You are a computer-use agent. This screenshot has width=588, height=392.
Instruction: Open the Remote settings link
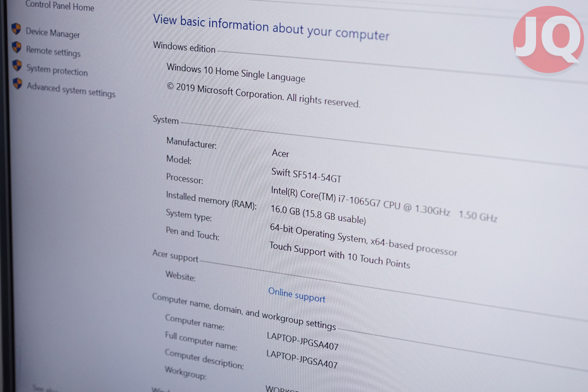tap(53, 51)
